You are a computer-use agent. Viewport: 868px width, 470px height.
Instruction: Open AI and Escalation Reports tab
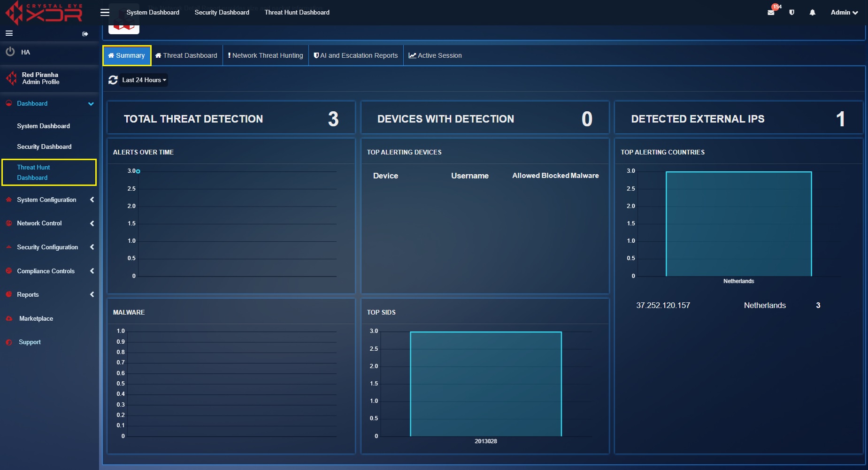(356, 55)
